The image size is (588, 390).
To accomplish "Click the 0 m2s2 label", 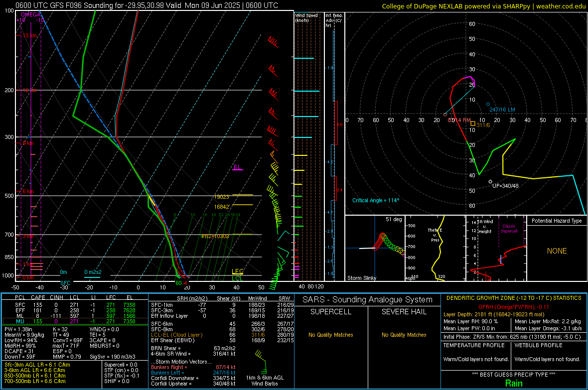I will click(93, 272).
